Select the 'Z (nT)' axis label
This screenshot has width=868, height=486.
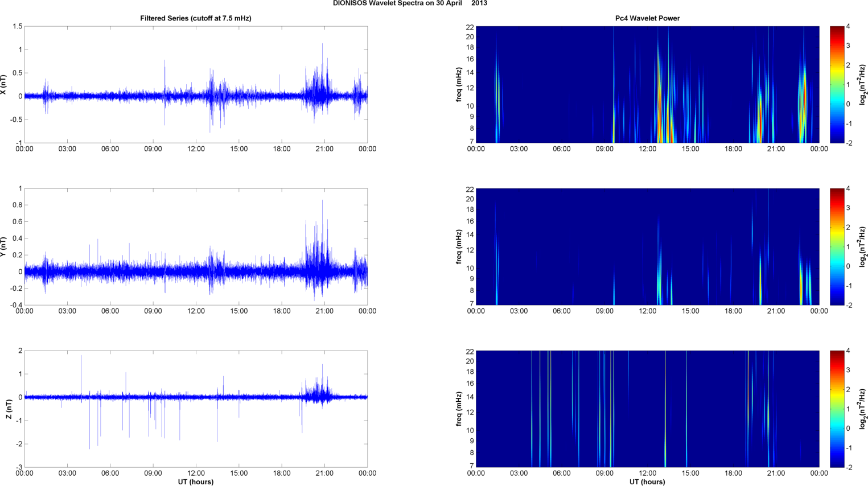click(9, 409)
